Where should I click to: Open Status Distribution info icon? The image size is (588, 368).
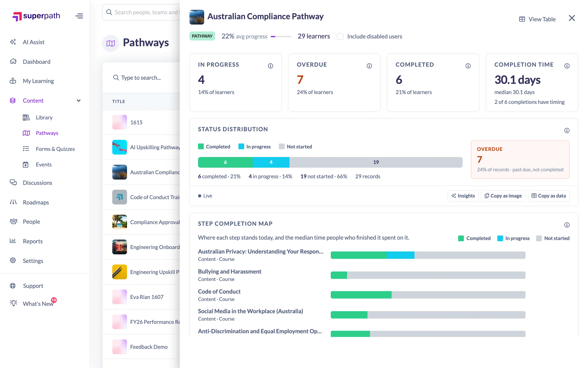point(567,131)
